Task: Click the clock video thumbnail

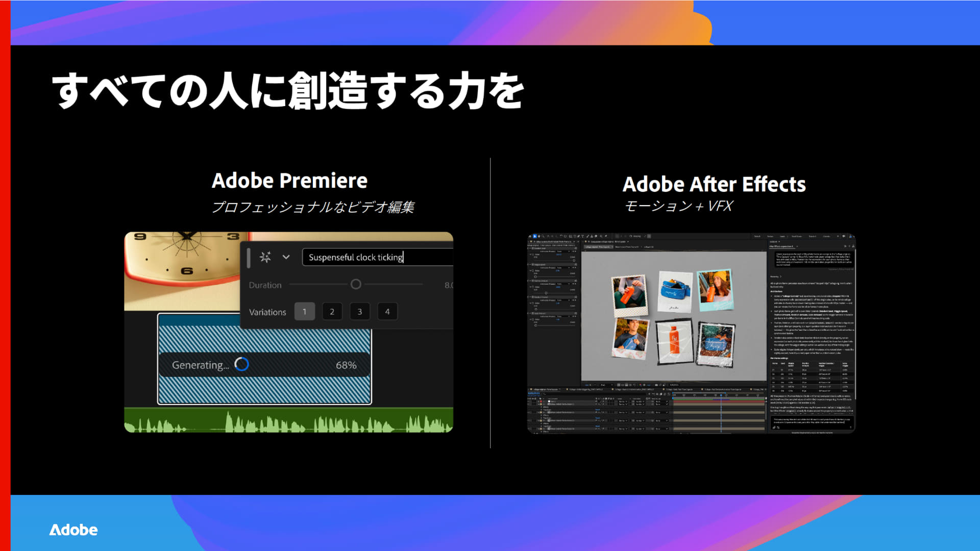Action: point(182,270)
